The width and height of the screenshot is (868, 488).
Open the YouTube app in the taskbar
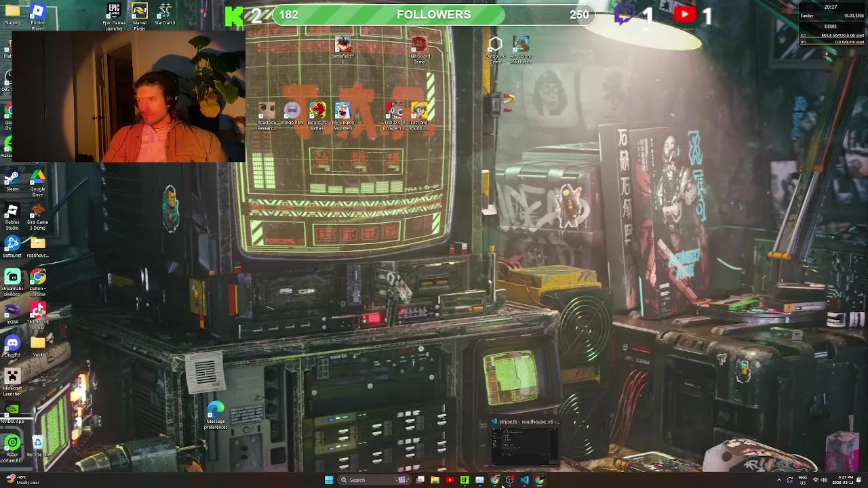[x=450, y=480]
